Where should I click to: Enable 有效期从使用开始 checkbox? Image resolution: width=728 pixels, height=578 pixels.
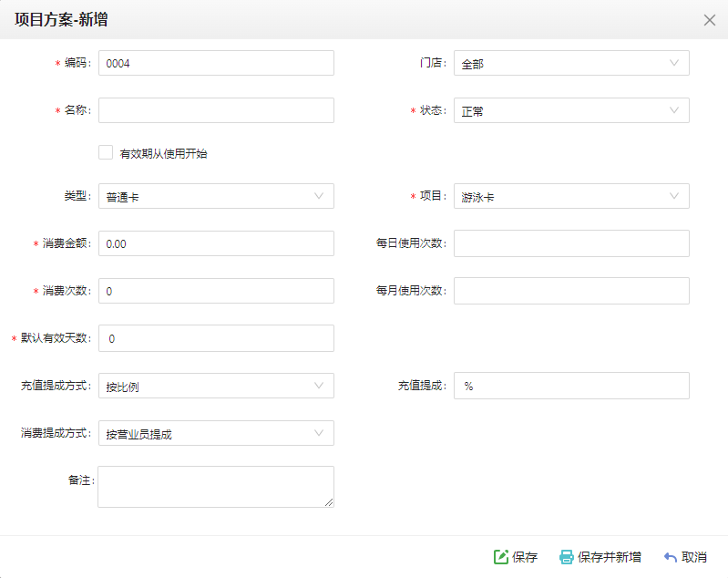(x=106, y=152)
